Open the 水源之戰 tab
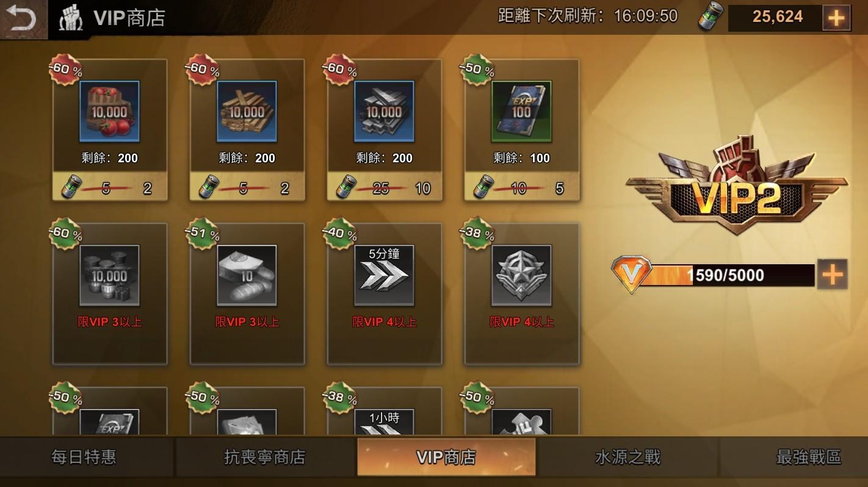The height and width of the screenshot is (487, 868). pyautogui.click(x=627, y=457)
